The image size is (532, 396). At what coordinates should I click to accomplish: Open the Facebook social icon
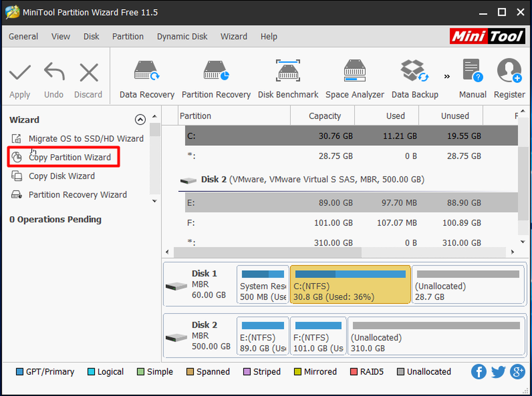click(x=479, y=372)
